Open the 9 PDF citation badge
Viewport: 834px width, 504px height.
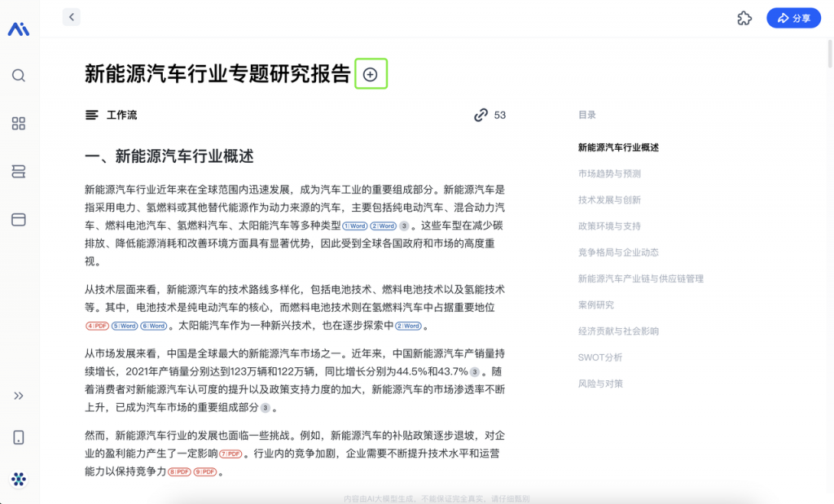[x=204, y=471]
